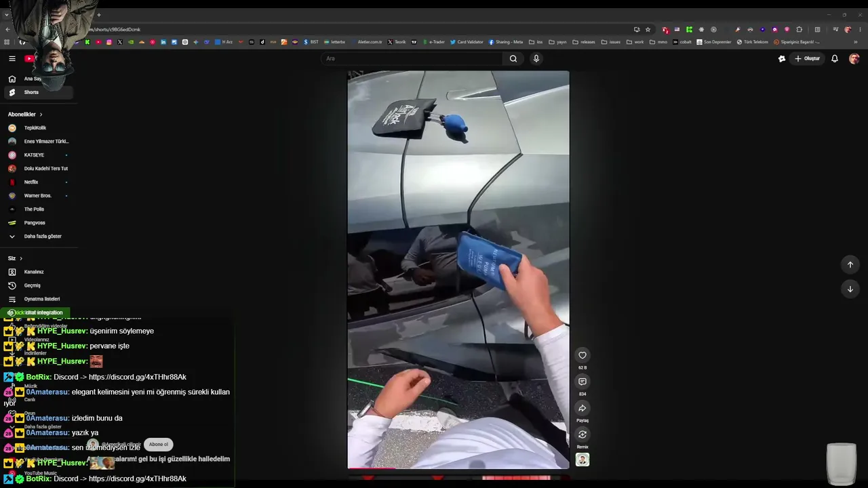Open the Instagram bookmark icon
The image size is (868, 488).
109,42
